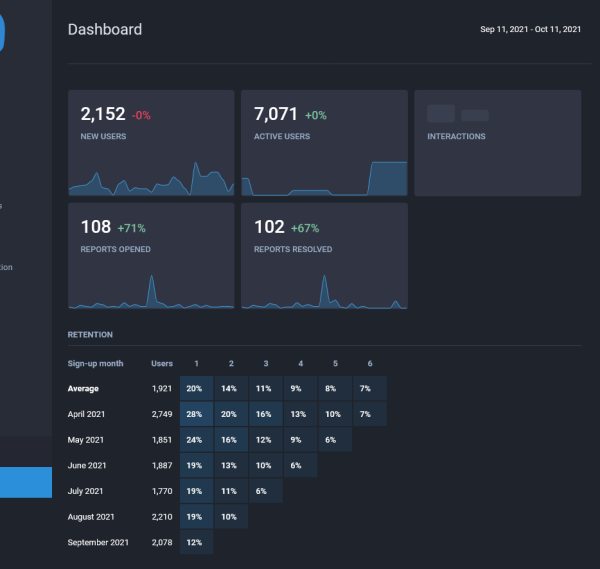
Task: Click the May 2021 month 3 cell 12%
Action: [266, 440]
